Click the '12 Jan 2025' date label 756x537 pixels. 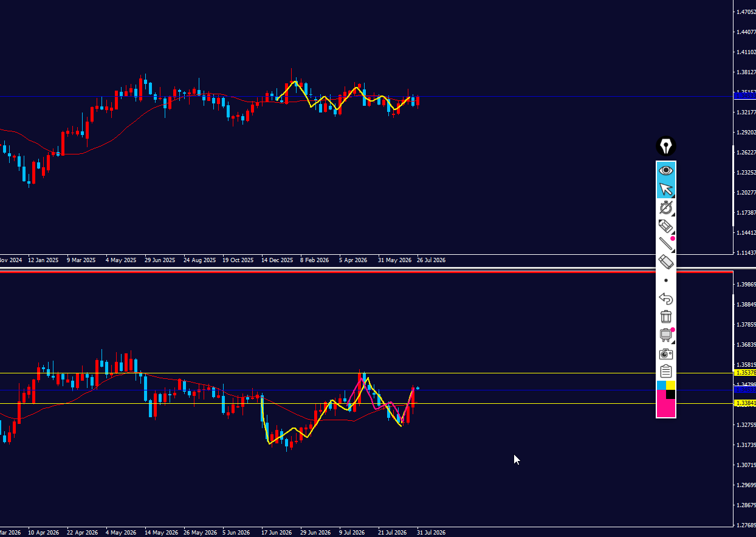[x=43, y=260]
